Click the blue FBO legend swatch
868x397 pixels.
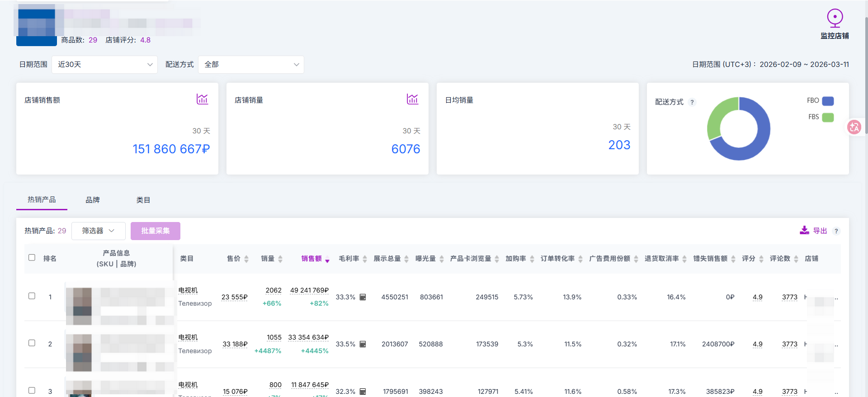[828, 101]
